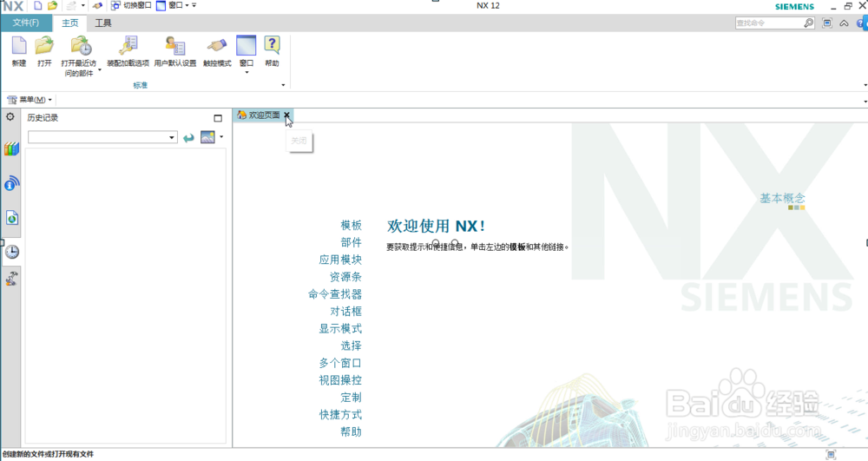
Task: Click the 窗口 ribbon window icon
Action: tap(246, 46)
